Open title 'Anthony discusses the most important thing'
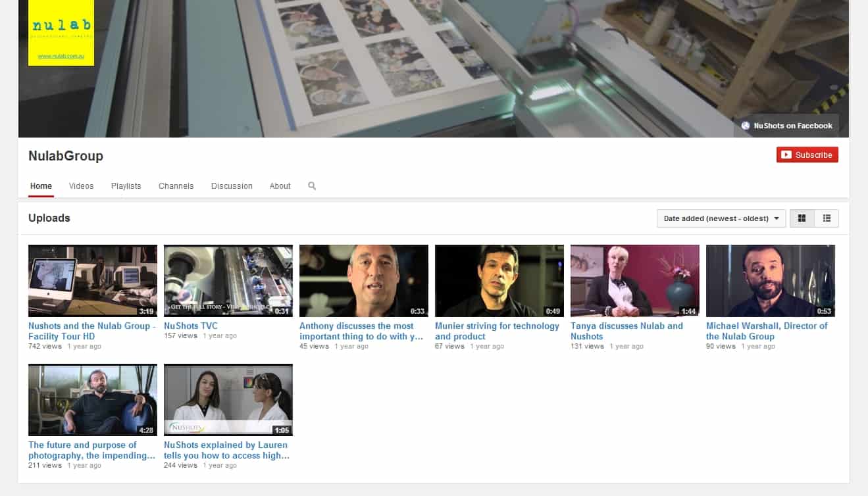This screenshot has height=496, width=868. pos(361,331)
